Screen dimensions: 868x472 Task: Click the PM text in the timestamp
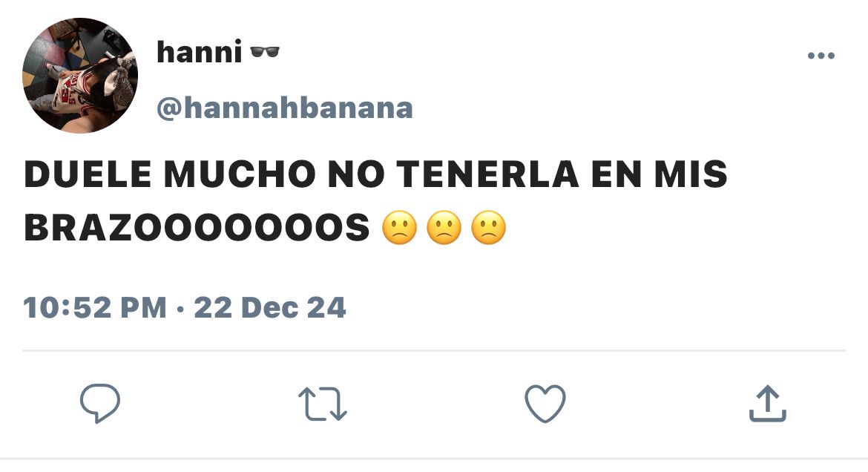click(143, 307)
